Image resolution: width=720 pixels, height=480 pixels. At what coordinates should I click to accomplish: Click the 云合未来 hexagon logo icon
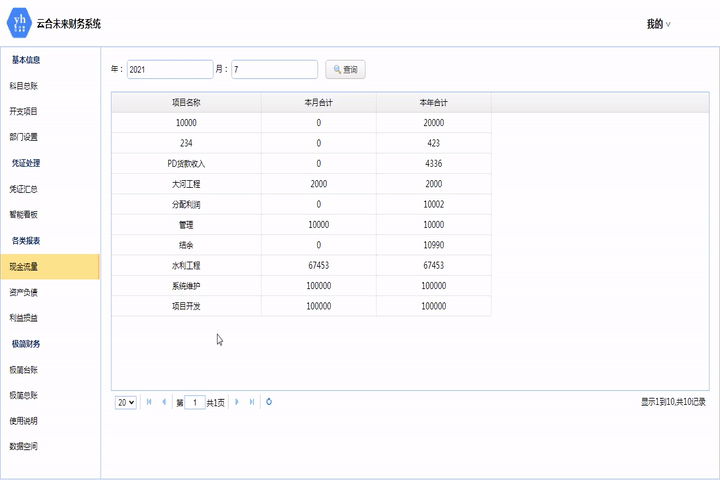tap(19, 22)
